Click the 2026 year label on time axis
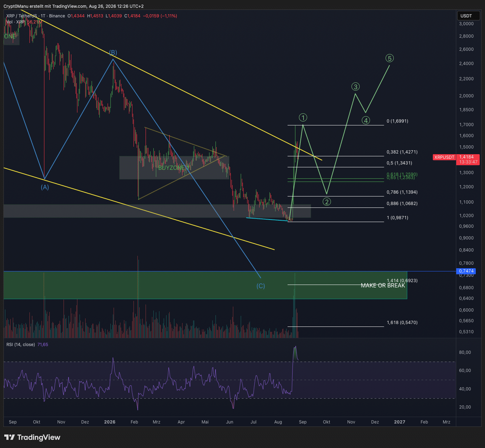Screen dimensions: 485x448 tap(110, 422)
